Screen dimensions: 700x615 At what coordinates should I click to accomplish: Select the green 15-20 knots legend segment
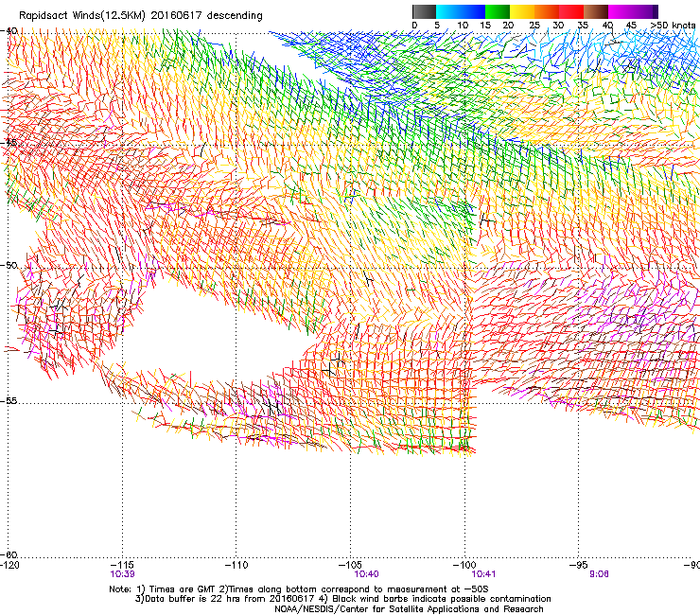498,11
